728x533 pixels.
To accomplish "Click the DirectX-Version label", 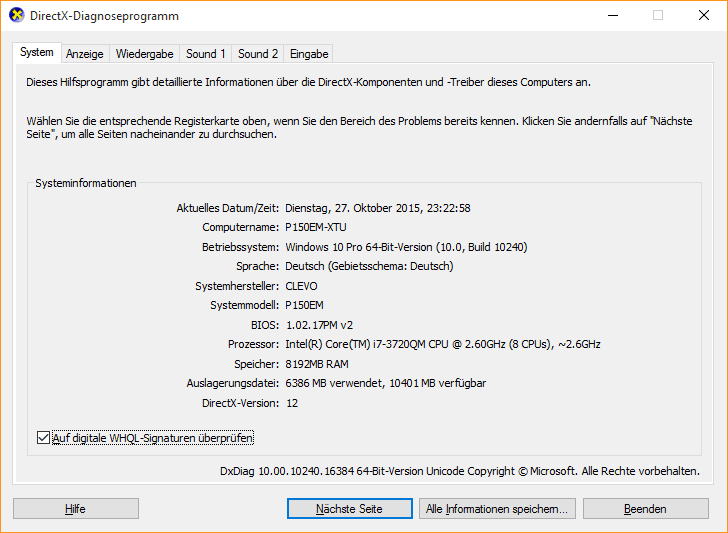I will 240,403.
